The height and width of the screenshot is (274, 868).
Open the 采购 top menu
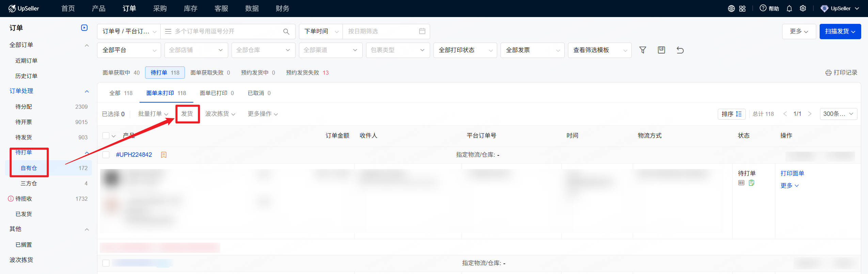[x=160, y=9]
